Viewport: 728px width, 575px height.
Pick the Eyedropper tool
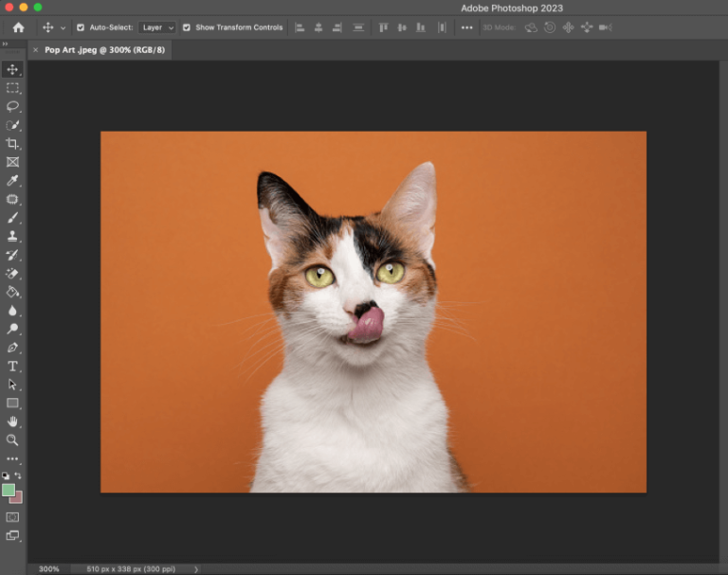point(12,180)
